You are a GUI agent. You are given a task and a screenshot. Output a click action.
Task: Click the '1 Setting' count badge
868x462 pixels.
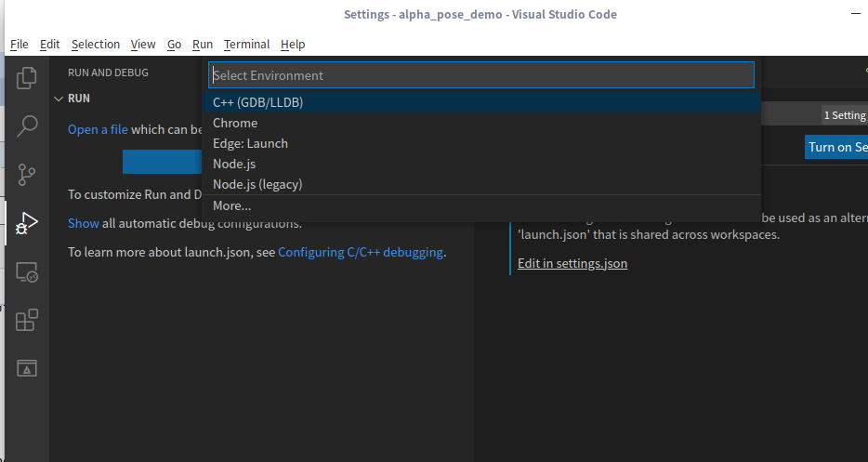point(845,115)
